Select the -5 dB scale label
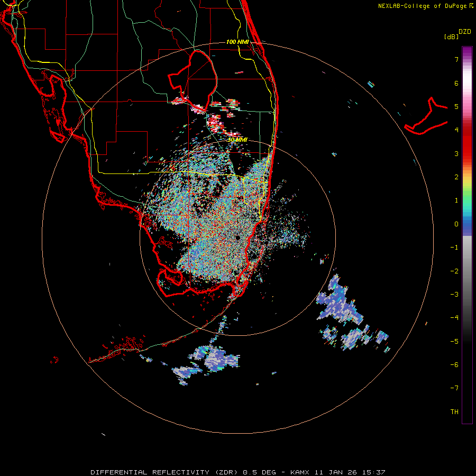476x476 pixels. coord(454,342)
